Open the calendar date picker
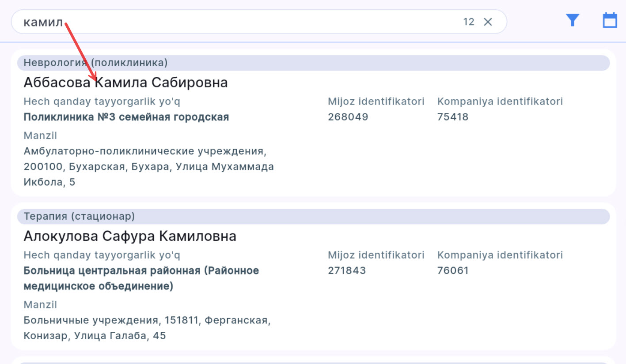 (x=610, y=20)
